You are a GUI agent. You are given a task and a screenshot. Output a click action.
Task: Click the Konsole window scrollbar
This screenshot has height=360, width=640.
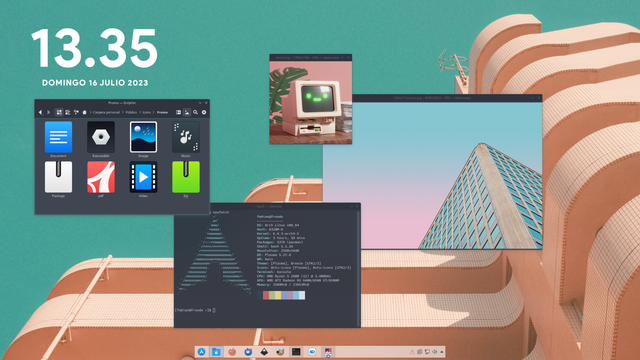click(x=359, y=268)
